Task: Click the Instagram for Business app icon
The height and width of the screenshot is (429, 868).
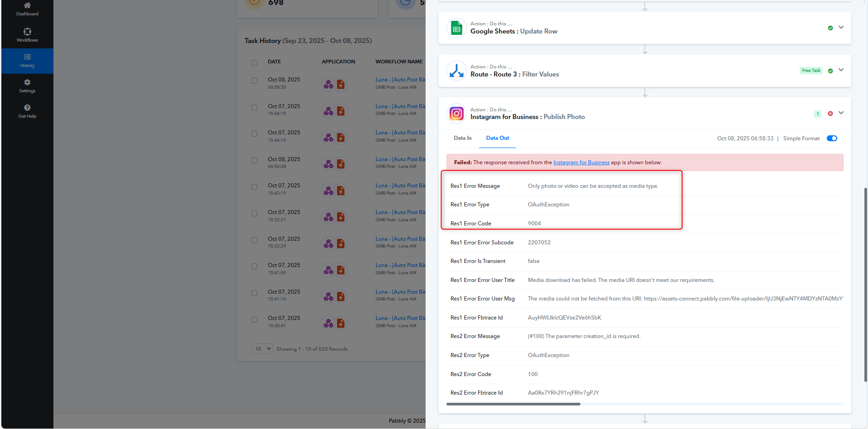Action: tap(456, 114)
